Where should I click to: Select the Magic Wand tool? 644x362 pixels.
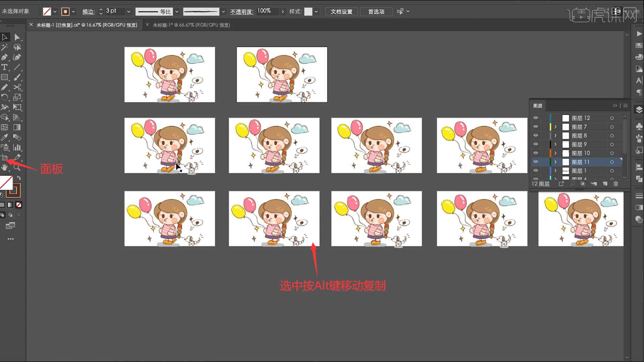point(4,47)
